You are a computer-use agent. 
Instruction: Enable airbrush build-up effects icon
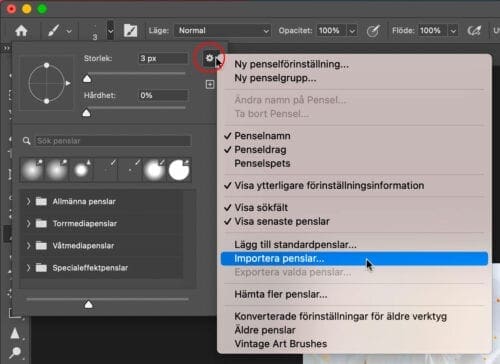coord(474,31)
